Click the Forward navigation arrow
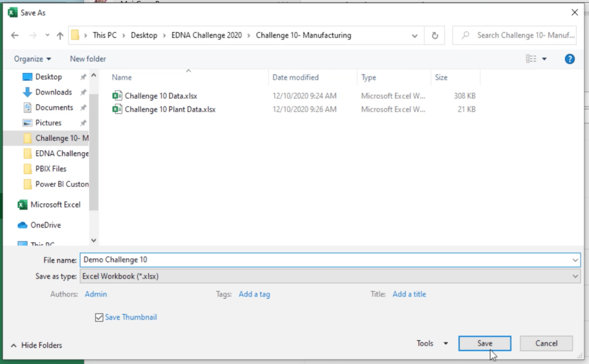This screenshot has width=589, height=364. coord(33,35)
